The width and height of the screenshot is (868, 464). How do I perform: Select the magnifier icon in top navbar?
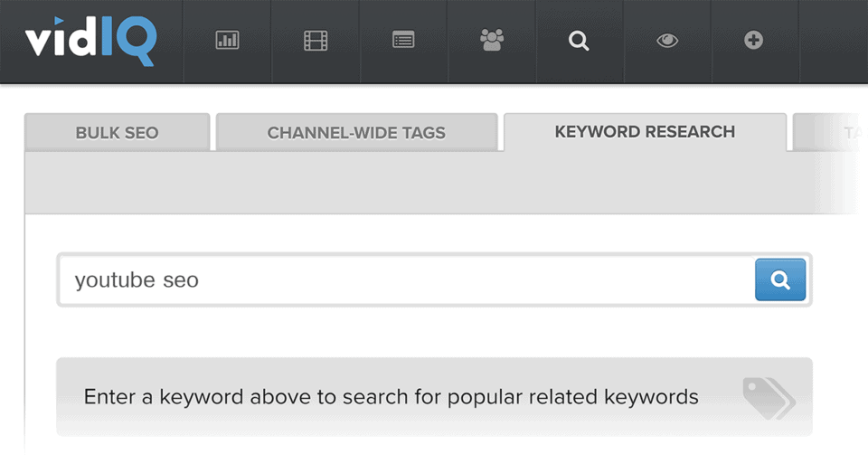(579, 41)
